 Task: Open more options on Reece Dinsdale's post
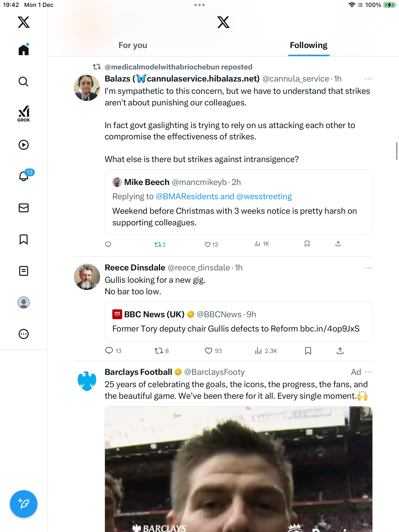(368, 268)
